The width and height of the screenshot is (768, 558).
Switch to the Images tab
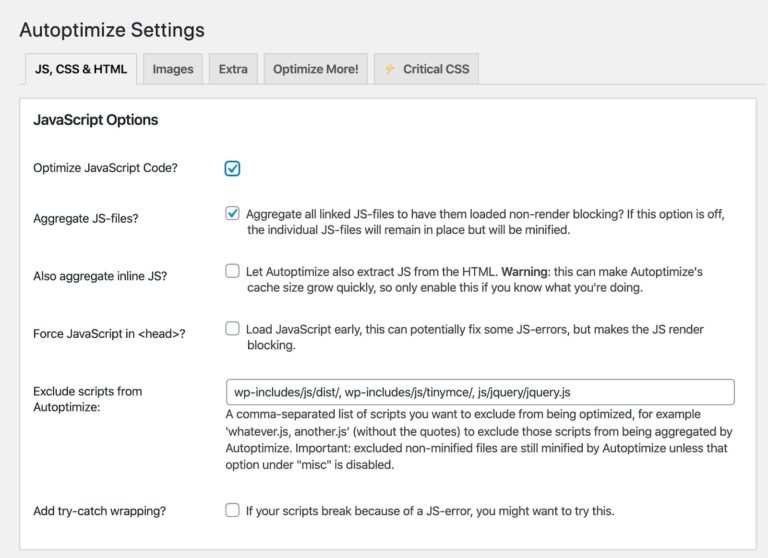(173, 69)
